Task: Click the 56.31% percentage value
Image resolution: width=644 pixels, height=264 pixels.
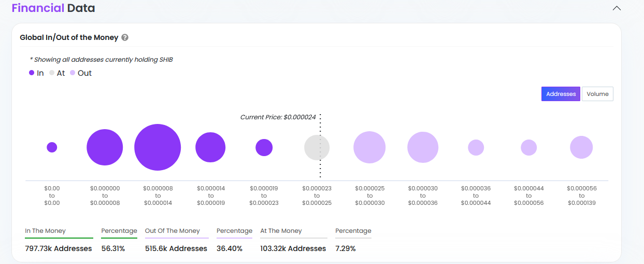Action: coord(113,248)
